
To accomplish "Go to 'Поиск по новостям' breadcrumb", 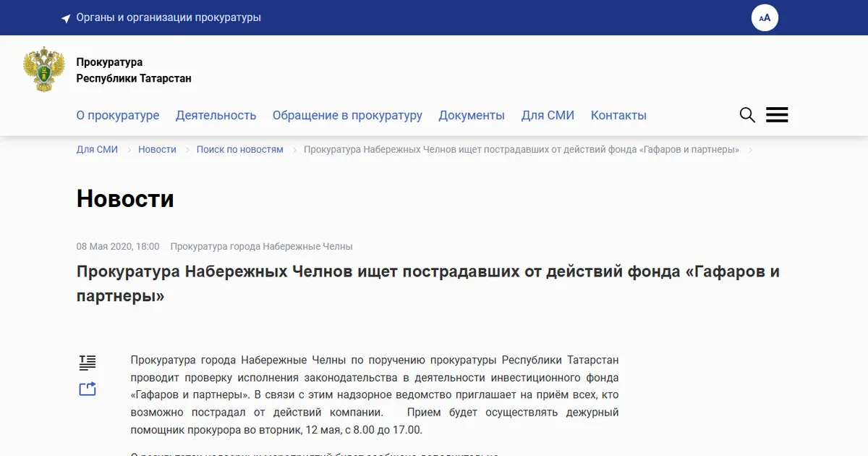I will [x=240, y=149].
